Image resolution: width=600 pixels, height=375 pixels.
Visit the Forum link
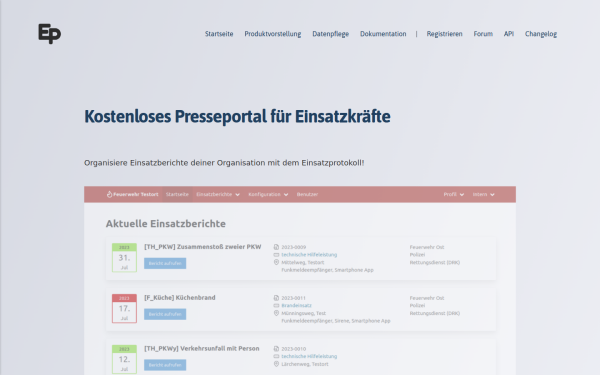(x=483, y=34)
